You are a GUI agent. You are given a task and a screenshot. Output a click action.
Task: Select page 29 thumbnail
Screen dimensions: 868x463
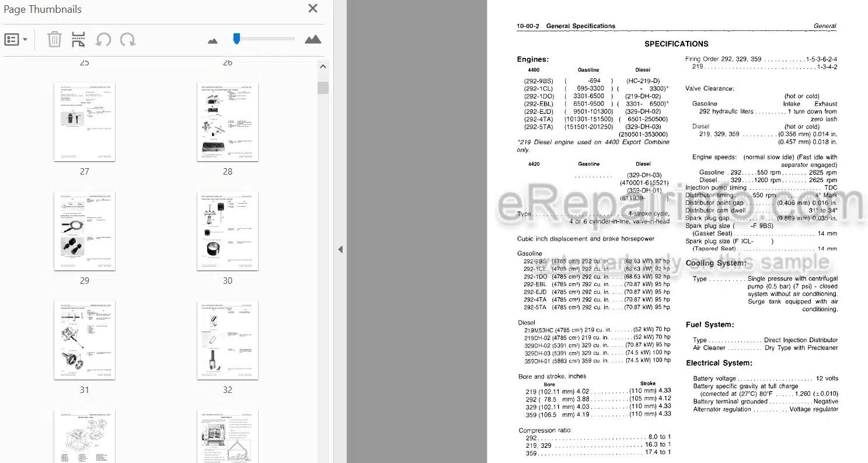[x=85, y=231]
